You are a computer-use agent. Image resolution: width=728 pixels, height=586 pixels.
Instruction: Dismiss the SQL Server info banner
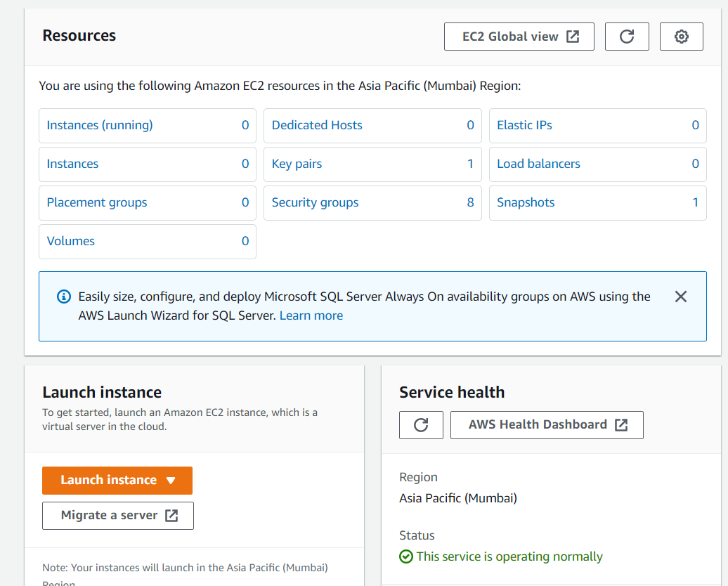pyautogui.click(x=681, y=297)
